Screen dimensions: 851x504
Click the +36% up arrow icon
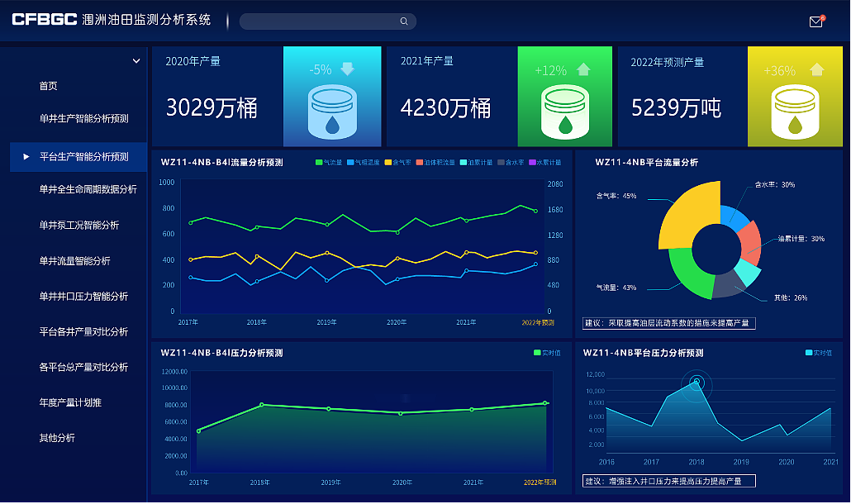point(817,69)
